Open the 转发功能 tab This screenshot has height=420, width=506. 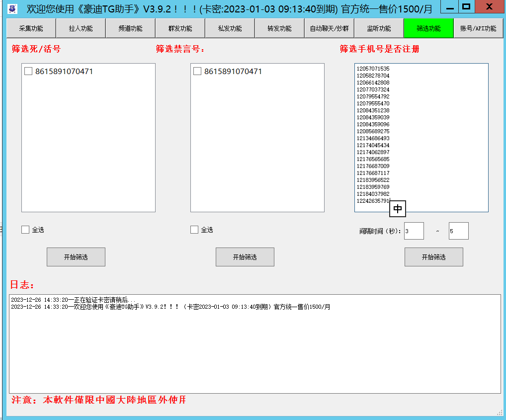pos(279,28)
